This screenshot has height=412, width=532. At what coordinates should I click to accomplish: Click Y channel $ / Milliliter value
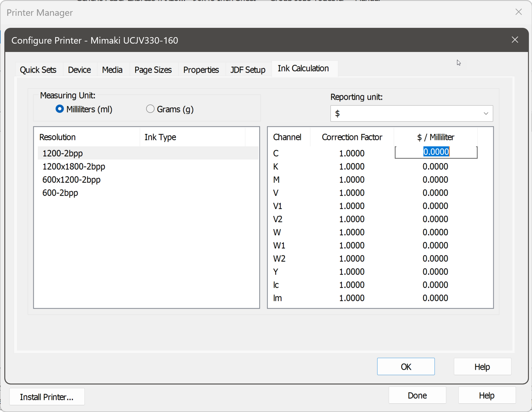coord(435,272)
